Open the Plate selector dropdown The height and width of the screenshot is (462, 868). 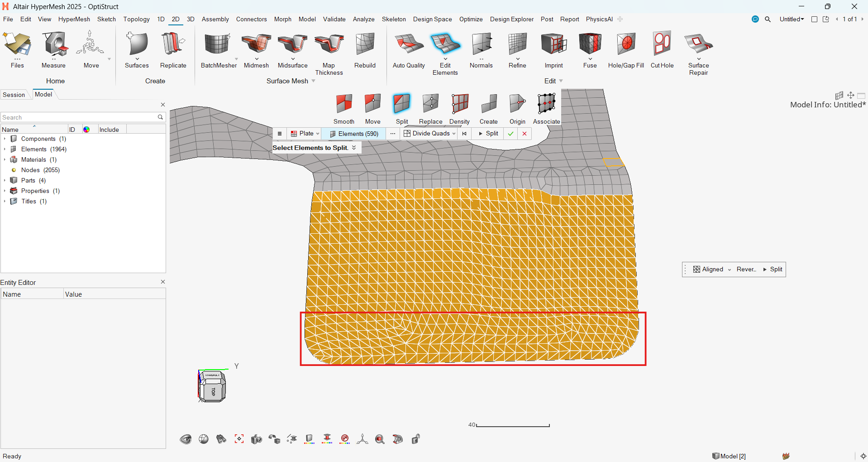tap(305, 134)
